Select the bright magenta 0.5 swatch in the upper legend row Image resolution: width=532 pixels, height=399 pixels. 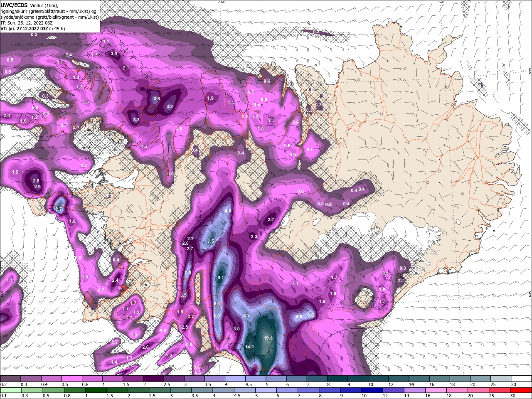(x=71, y=379)
